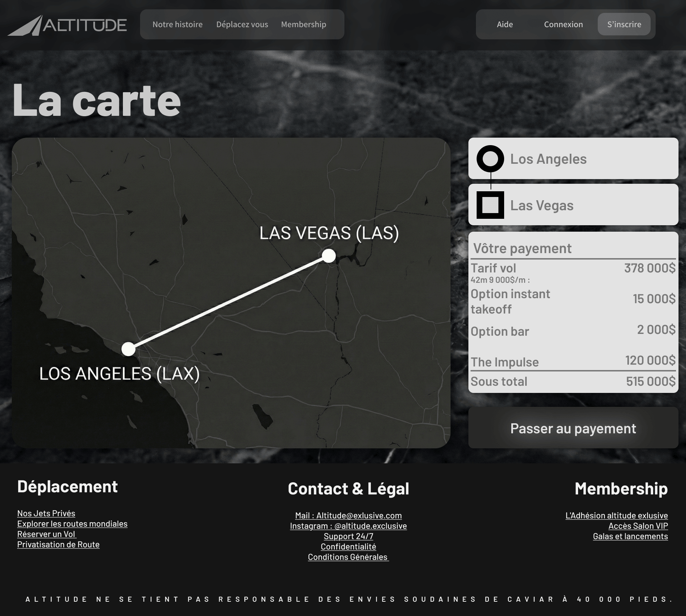Viewport: 686px width, 616px height.
Task: Click the LOS ANGELES (LAX) map label
Action: pyautogui.click(x=119, y=374)
